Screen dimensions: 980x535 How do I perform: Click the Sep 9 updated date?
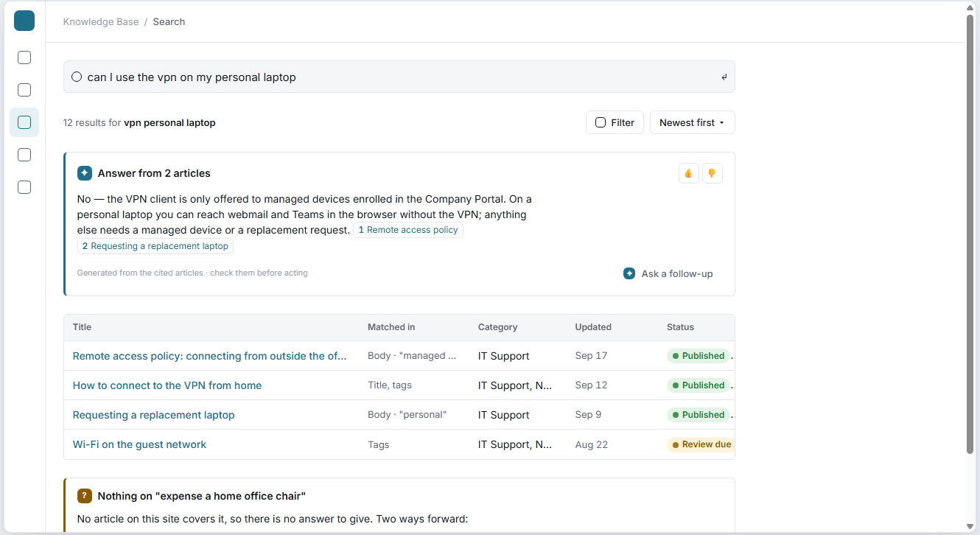[589, 415]
